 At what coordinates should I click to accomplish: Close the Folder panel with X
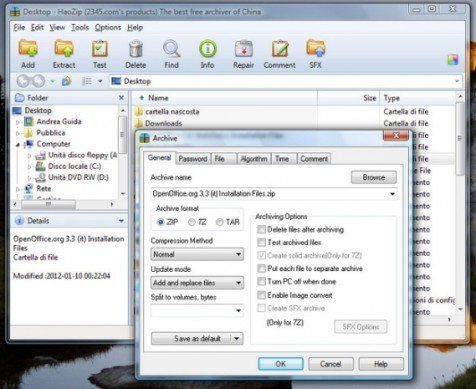[121, 98]
